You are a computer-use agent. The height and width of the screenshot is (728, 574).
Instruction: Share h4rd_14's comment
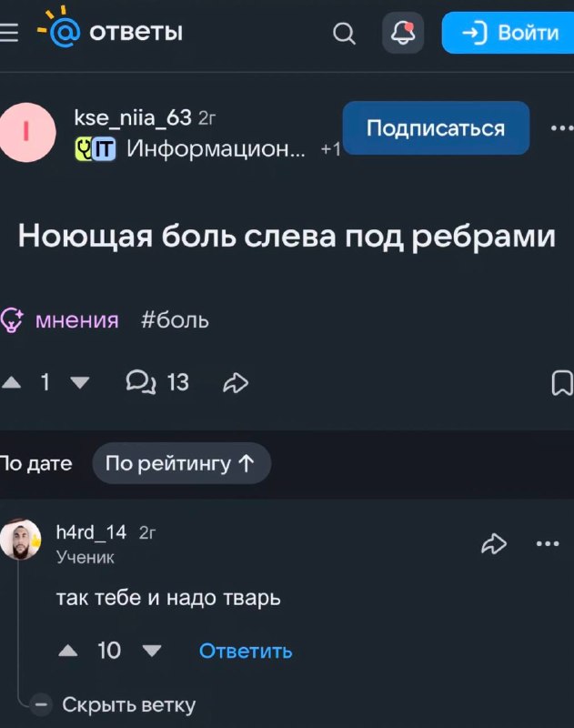click(x=494, y=543)
